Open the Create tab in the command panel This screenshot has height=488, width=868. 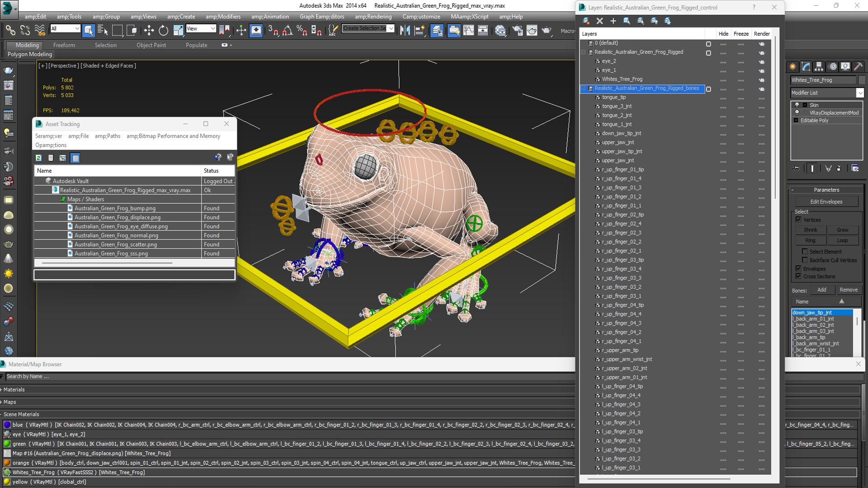[793, 66]
